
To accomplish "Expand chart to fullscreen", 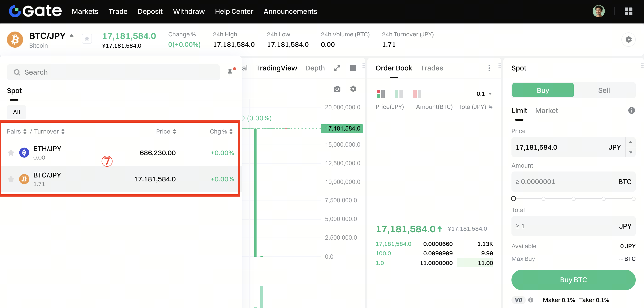I will click(x=337, y=68).
